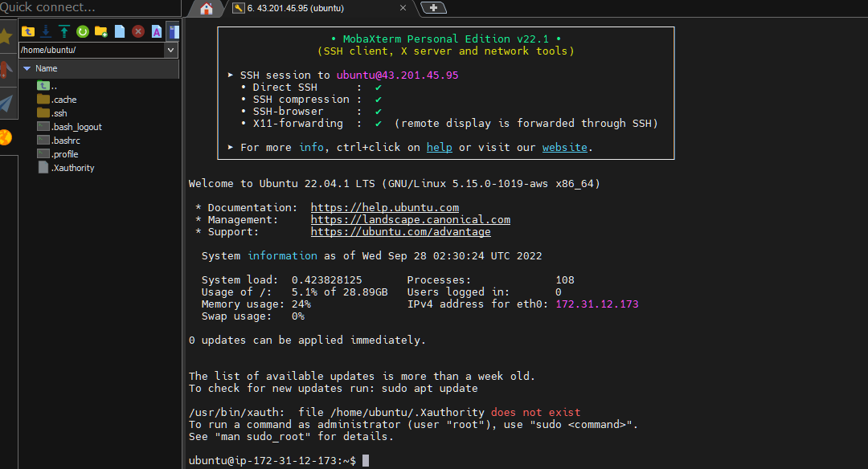Image resolution: width=868 pixels, height=469 pixels.
Task: Click the 'does not exist' red error text
Action: [x=535, y=412]
